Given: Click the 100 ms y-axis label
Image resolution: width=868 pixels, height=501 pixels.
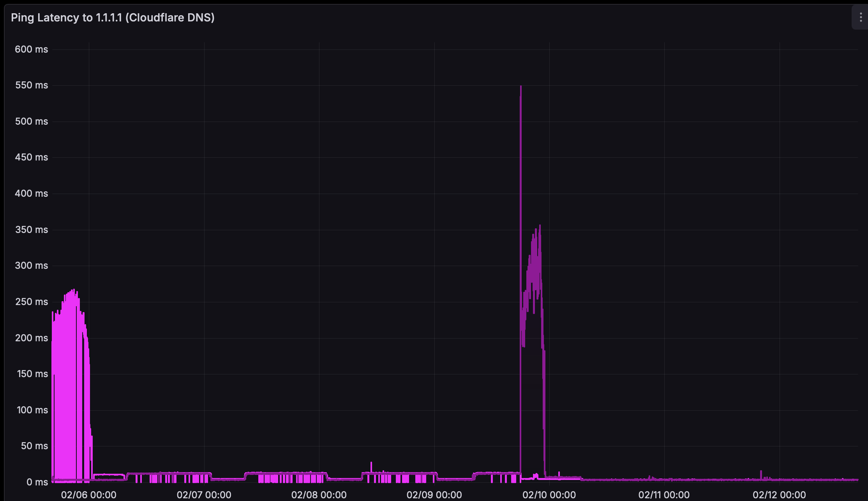Looking at the screenshot, I should click(x=32, y=410).
